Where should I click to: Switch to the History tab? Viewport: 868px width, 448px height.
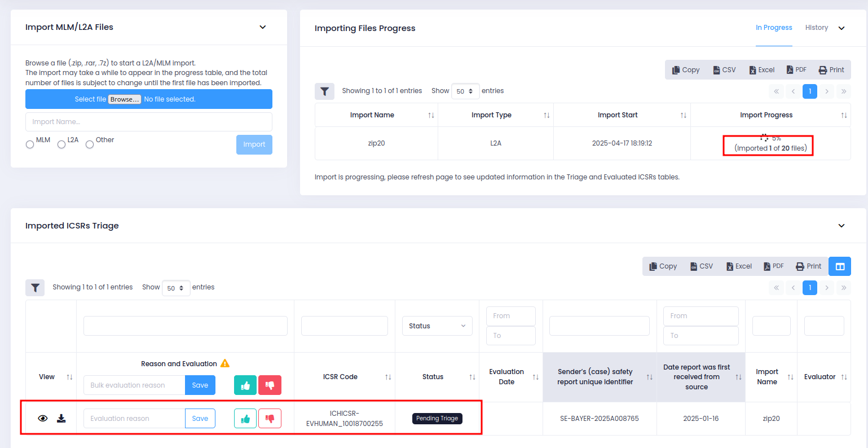pyautogui.click(x=816, y=28)
